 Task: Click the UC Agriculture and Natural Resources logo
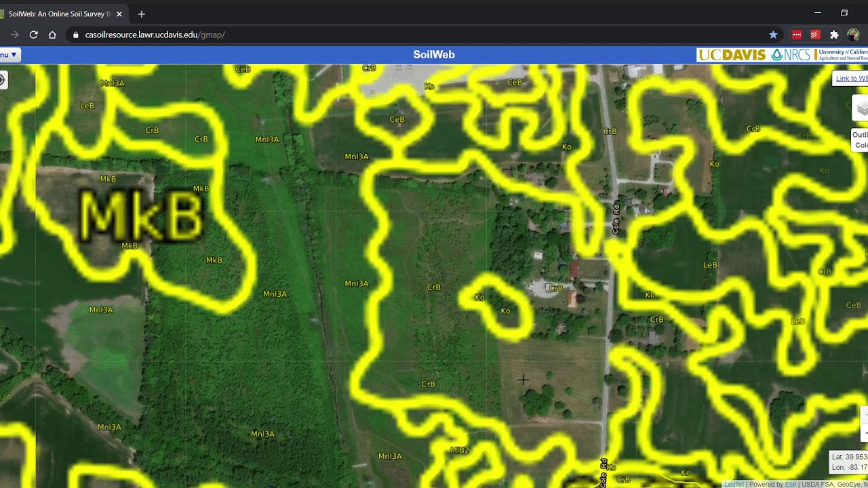842,55
